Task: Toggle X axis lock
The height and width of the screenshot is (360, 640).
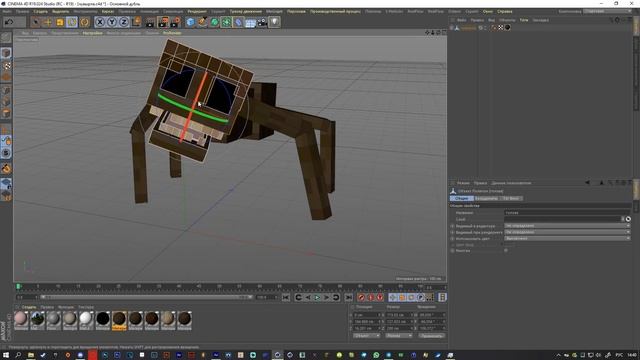Action: pos(100,22)
